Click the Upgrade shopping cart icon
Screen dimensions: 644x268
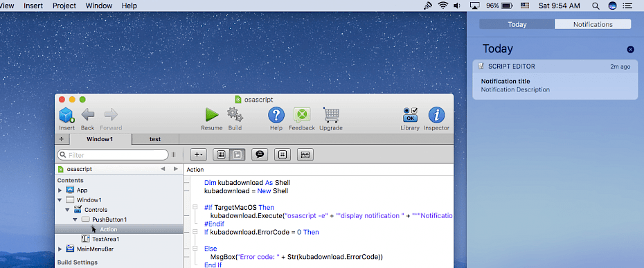point(331,115)
